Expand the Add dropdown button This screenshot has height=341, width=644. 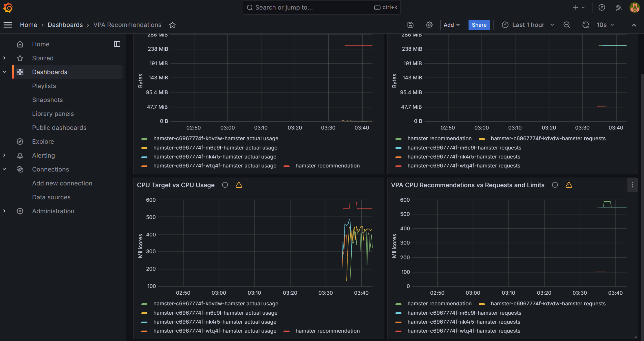452,25
